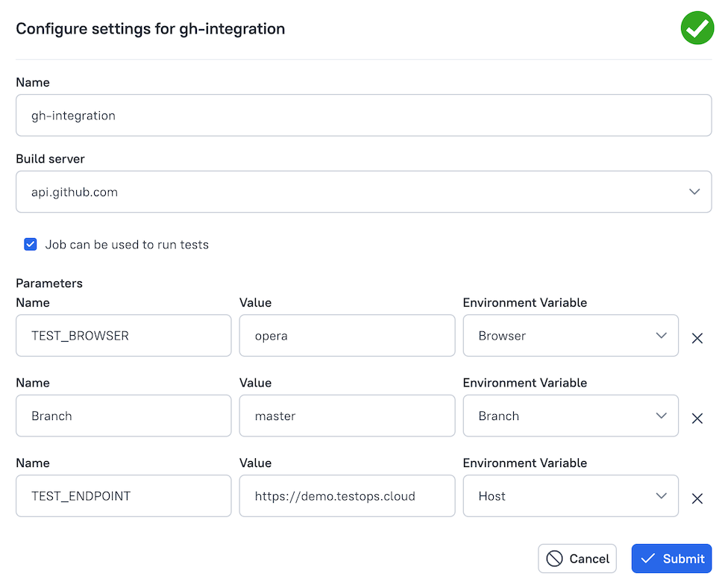Select the Branch parameter name input
725x588 pixels.
pos(123,416)
